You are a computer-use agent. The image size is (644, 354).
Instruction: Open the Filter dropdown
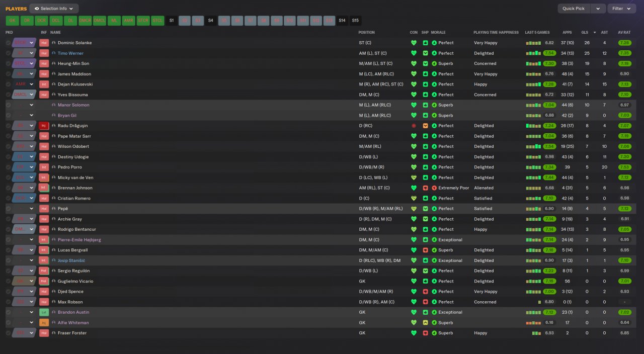click(x=622, y=9)
